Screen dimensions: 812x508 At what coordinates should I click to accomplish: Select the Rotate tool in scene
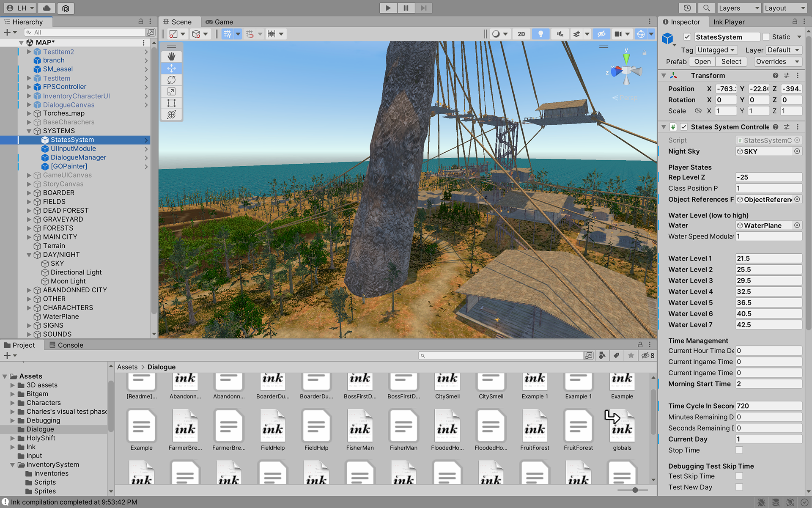(171, 80)
